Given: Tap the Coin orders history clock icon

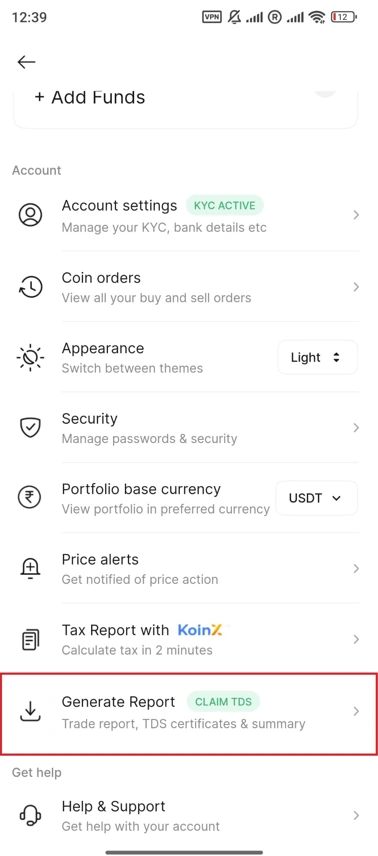Looking at the screenshot, I should click(x=31, y=287).
